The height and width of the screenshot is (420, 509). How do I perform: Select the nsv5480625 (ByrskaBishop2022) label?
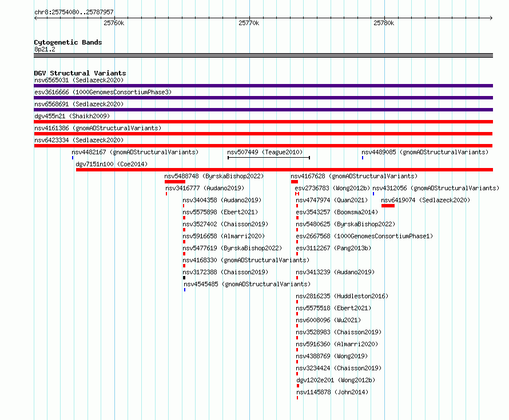click(345, 224)
